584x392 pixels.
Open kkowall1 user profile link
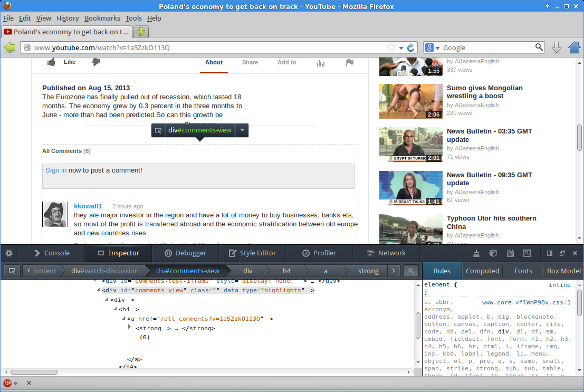pyautogui.click(x=88, y=206)
